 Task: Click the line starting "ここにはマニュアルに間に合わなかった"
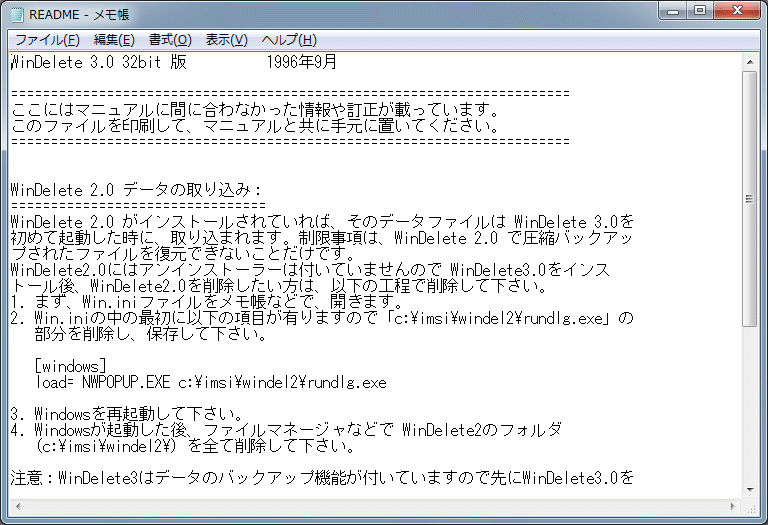click(255, 110)
